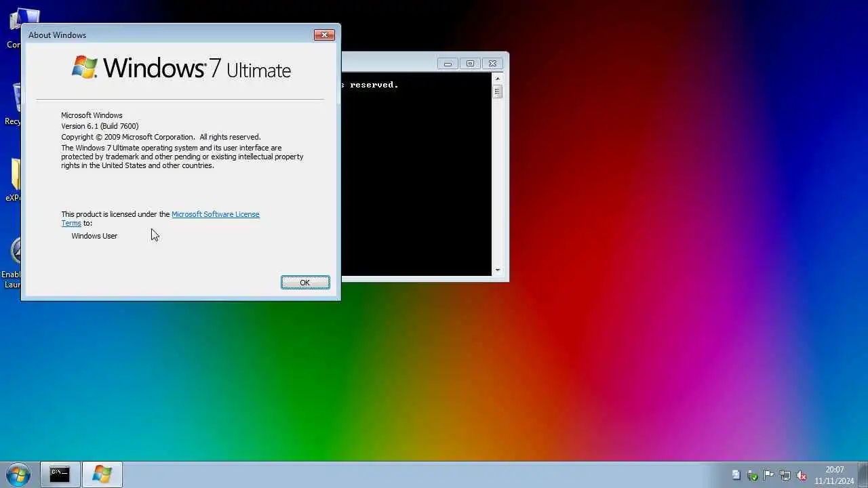Screen dimensions: 868x488
Task: Select the Recycle Bin desktop icon
Action: click(11, 105)
